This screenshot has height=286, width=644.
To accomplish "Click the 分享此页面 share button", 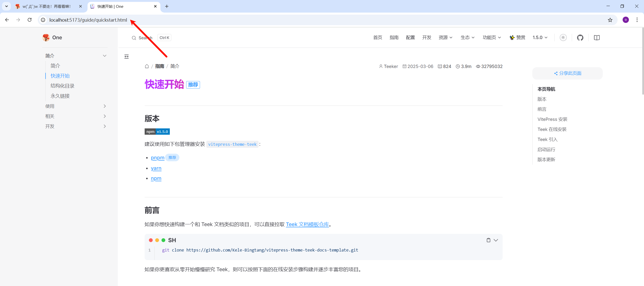I will (568, 73).
